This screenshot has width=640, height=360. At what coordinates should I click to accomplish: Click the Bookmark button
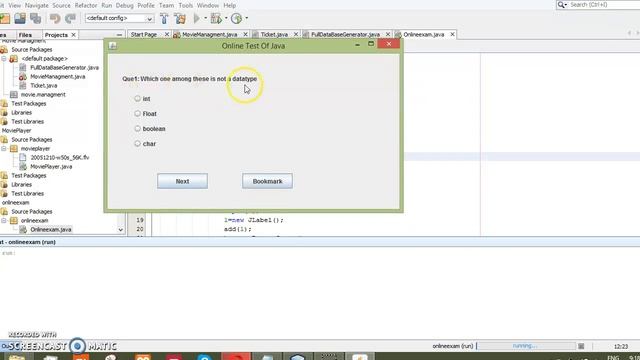267,181
